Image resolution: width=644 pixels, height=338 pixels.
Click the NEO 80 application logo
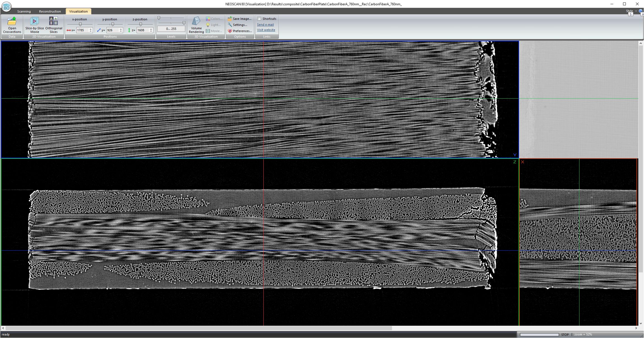6,6
